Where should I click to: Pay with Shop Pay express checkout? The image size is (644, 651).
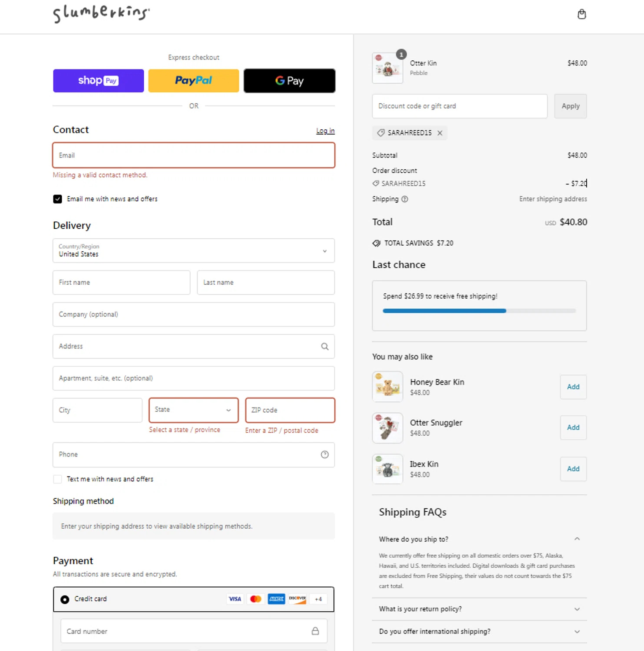[x=98, y=81]
